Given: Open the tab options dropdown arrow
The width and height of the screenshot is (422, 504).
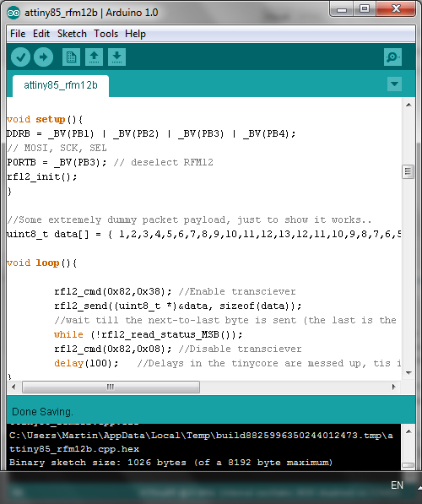Looking at the screenshot, I should [394, 84].
